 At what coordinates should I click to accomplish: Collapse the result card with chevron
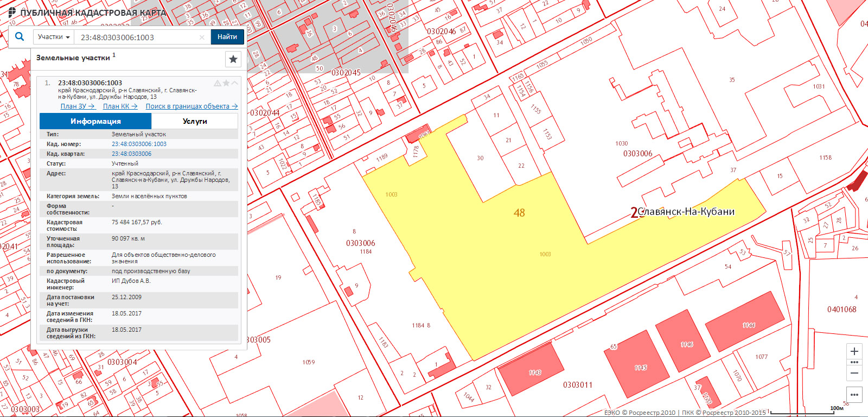[x=234, y=83]
